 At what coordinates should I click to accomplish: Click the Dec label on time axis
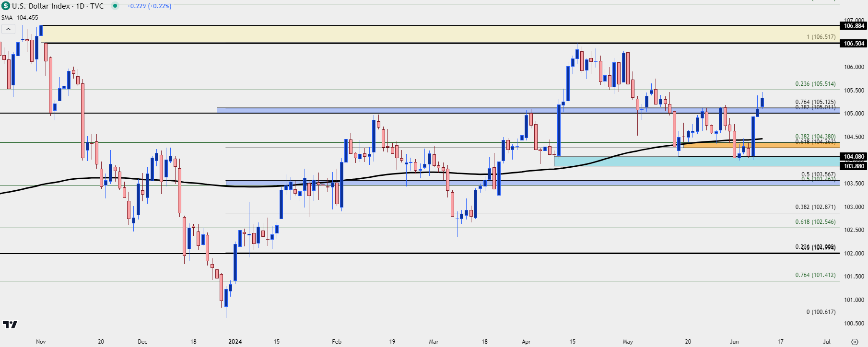(142, 342)
